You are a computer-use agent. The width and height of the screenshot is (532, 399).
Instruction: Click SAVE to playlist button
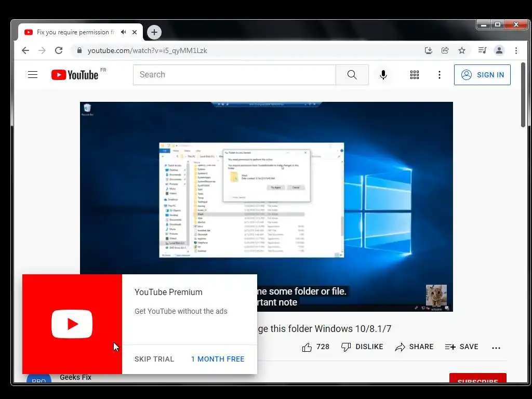point(462,347)
